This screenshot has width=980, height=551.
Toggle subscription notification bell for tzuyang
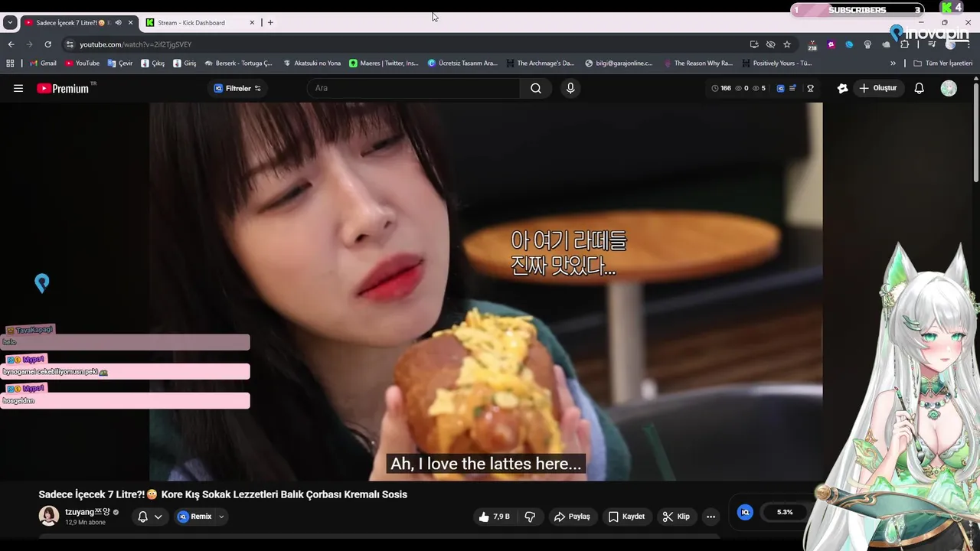(142, 517)
